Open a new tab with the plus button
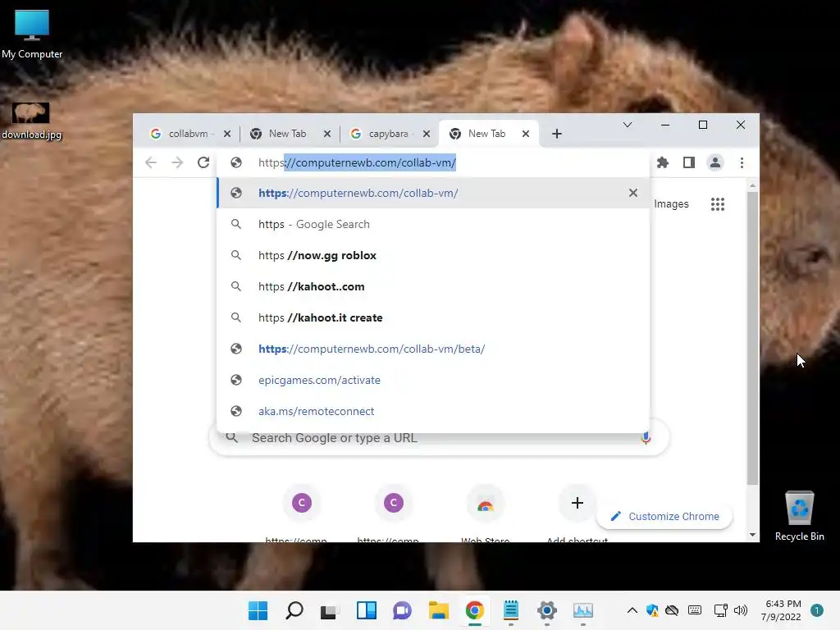Image resolution: width=840 pixels, height=630 pixels. click(x=557, y=134)
